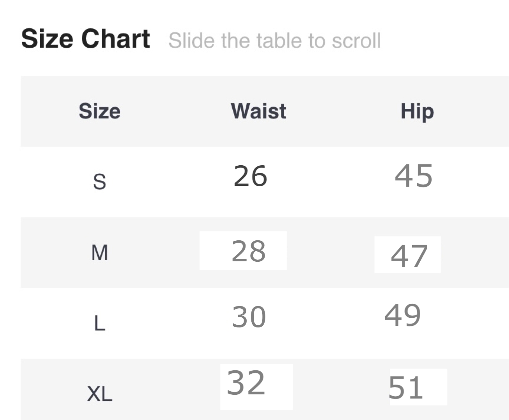Click the waist value 28
The image size is (509, 420).
click(249, 251)
